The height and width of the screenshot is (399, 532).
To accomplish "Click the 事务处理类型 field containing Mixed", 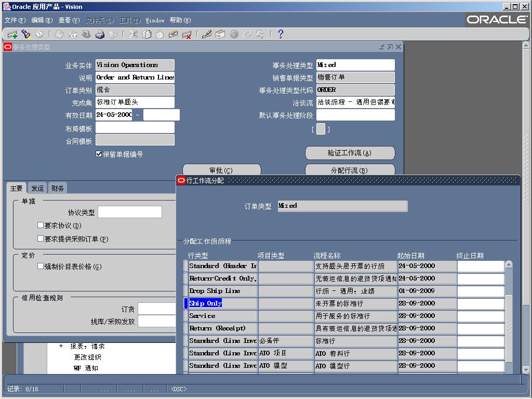I will point(355,65).
